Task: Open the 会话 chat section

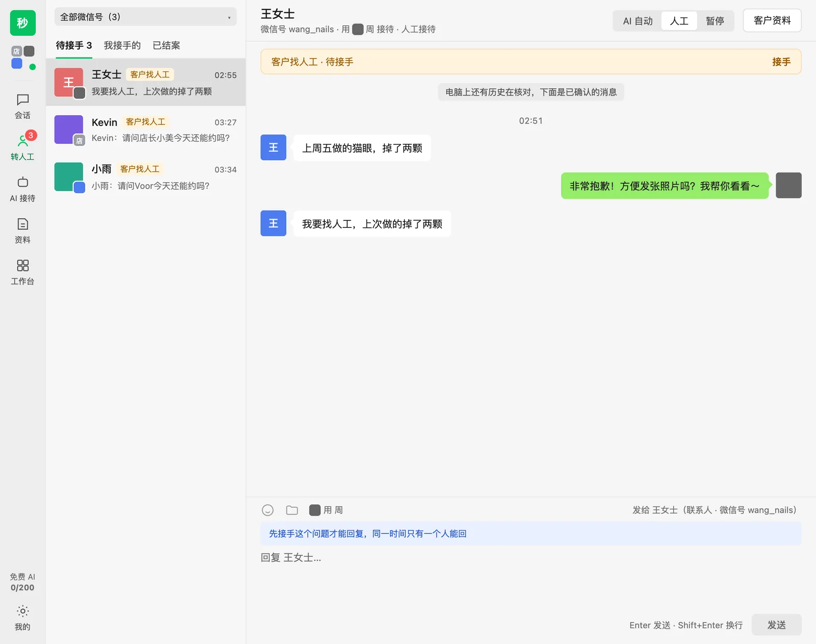Action: click(22, 107)
